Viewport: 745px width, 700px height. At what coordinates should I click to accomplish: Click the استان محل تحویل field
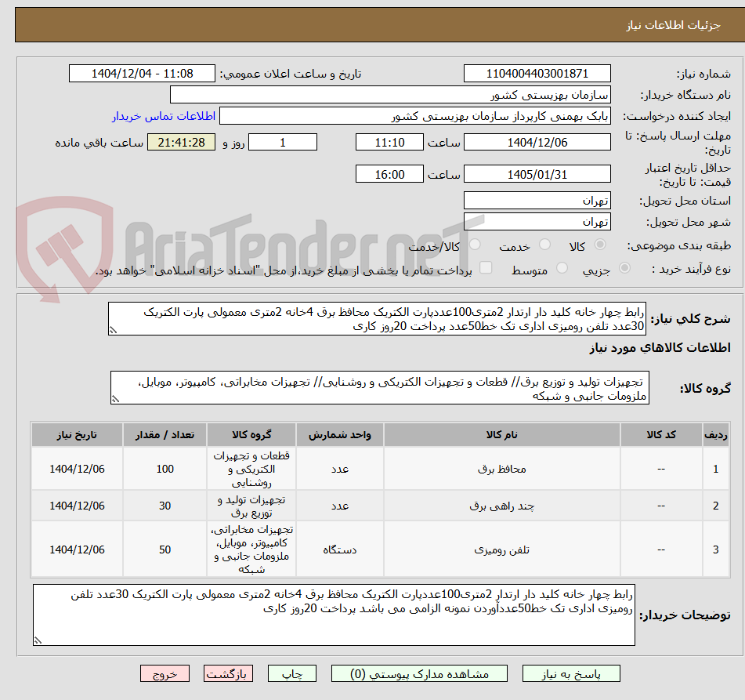click(537, 201)
